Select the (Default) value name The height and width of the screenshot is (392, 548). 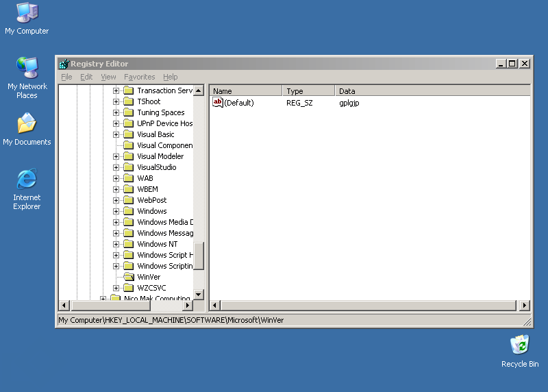(x=239, y=103)
